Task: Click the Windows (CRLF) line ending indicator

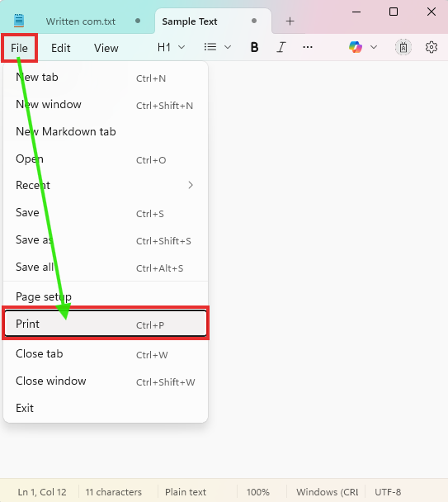Action: (328, 492)
